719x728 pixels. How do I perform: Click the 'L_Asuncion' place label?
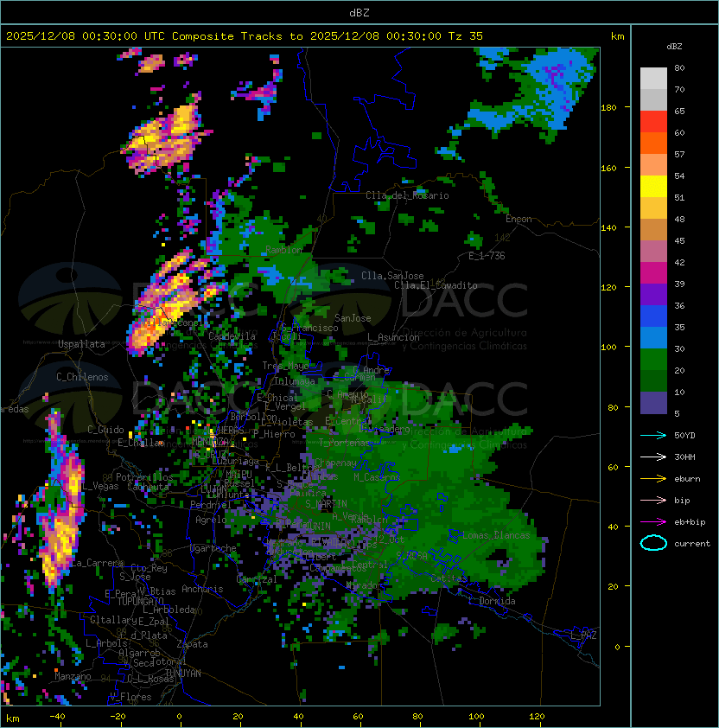point(393,337)
